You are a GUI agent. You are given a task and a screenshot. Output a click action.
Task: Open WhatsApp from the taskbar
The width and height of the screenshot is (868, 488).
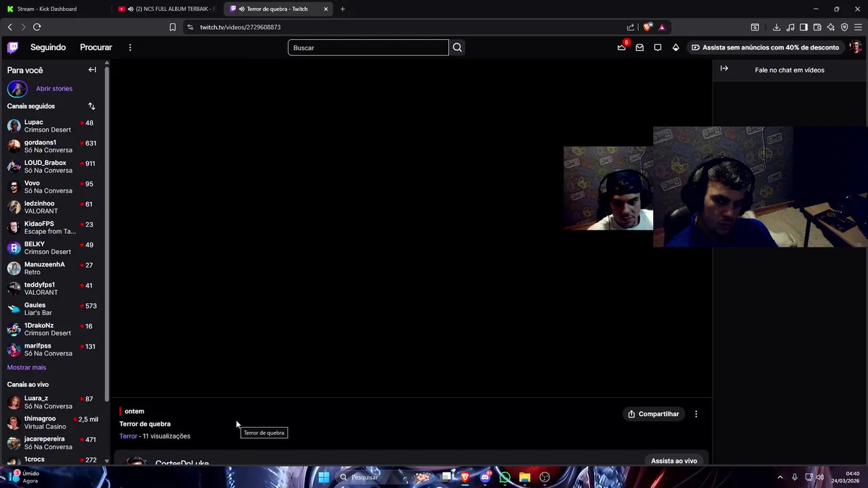505,477
